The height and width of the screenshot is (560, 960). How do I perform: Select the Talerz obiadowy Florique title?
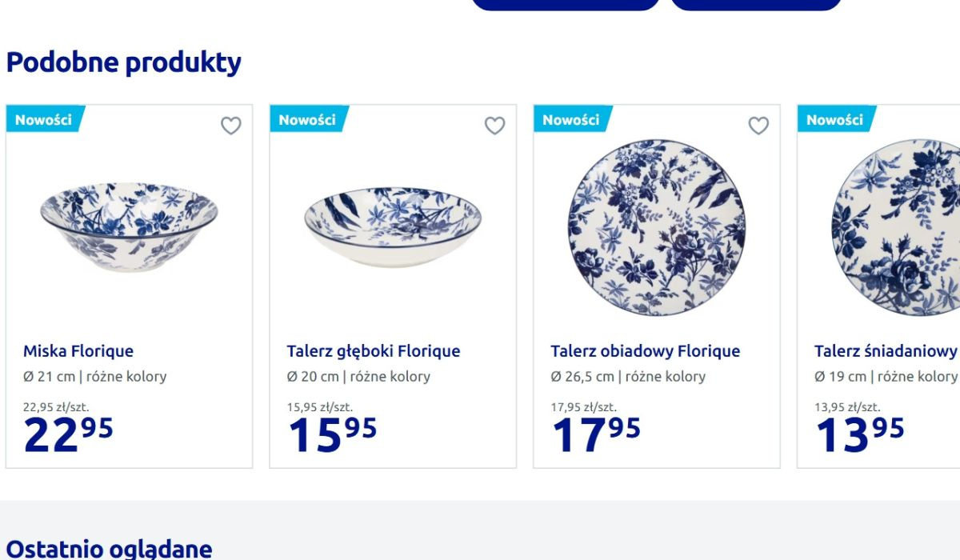[x=645, y=351]
